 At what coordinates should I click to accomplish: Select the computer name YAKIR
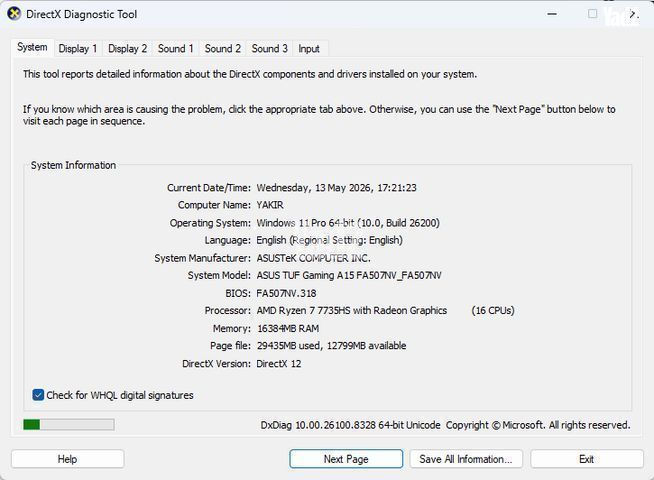(270, 205)
